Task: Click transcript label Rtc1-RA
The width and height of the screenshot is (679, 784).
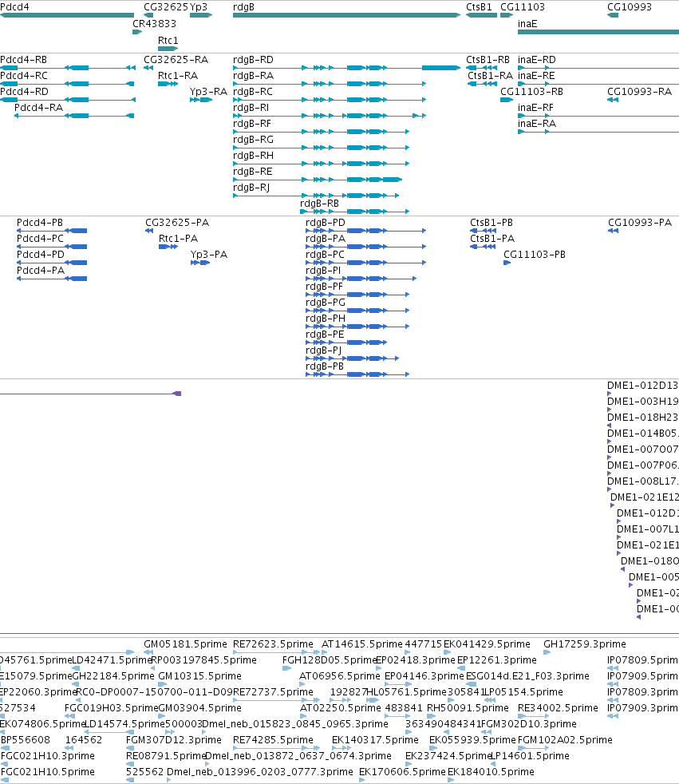Action: click(178, 76)
